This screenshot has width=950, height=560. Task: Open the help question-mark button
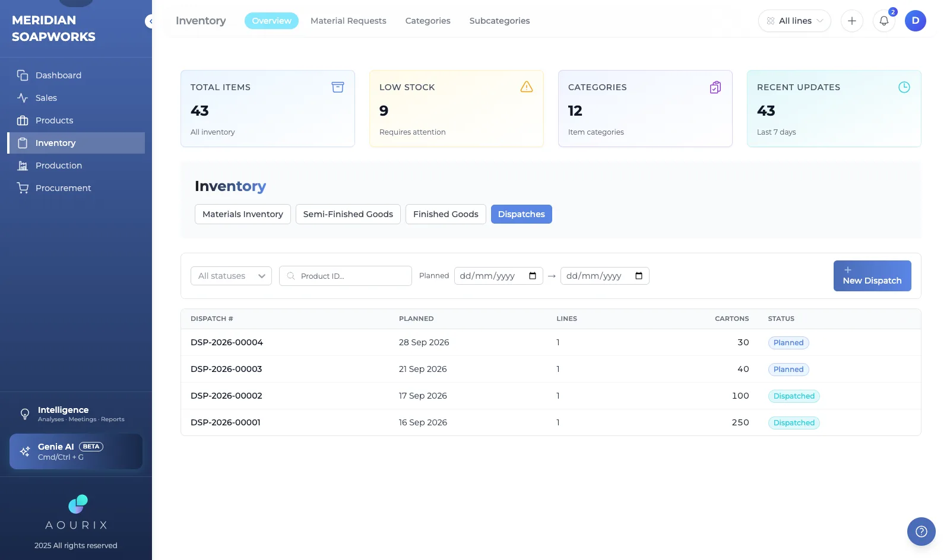pos(921,532)
